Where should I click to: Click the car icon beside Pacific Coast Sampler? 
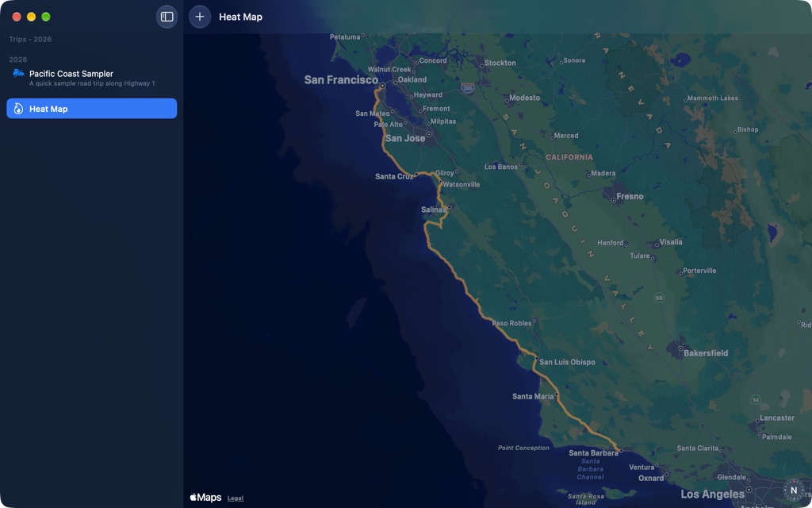[18, 74]
